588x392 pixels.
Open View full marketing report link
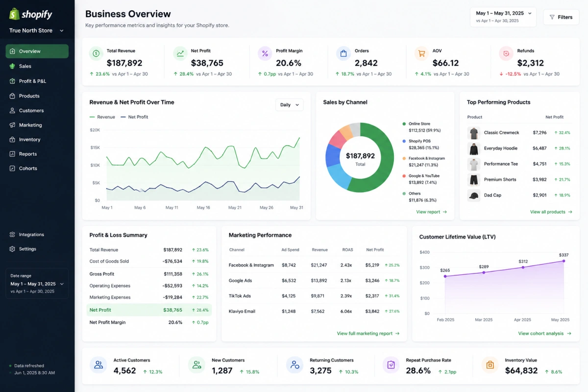[368, 334]
